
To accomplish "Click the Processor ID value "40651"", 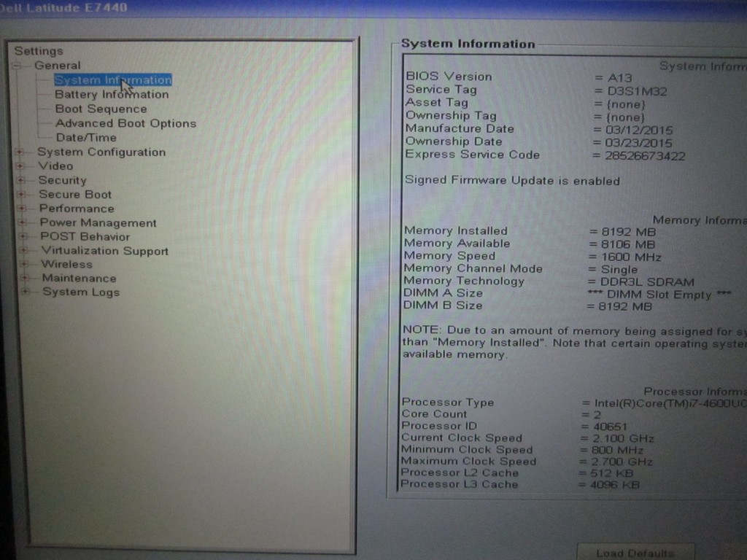I will point(611,427).
